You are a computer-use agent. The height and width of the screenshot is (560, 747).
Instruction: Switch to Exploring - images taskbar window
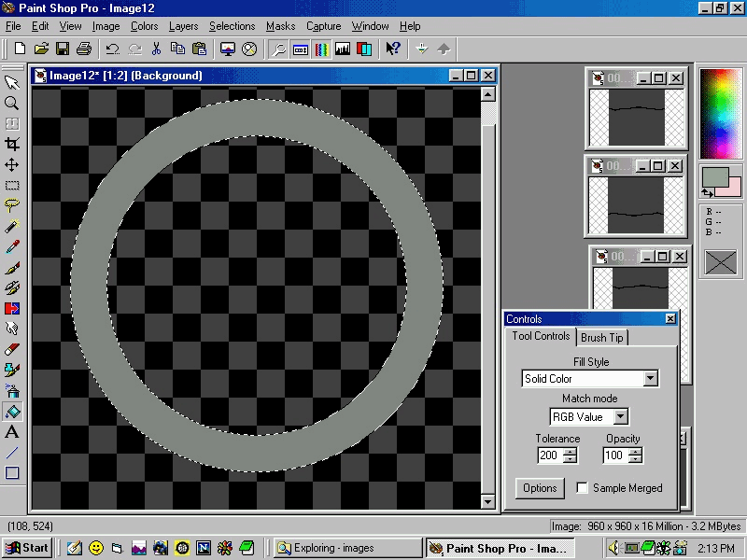click(x=346, y=548)
